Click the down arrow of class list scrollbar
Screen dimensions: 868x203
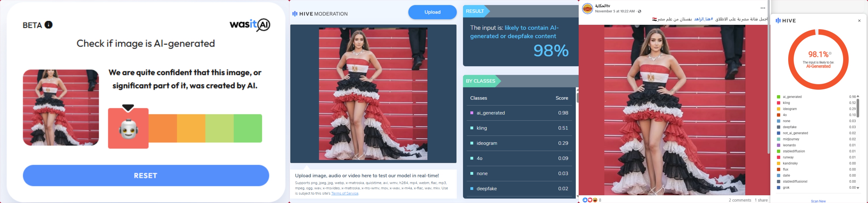858,188
